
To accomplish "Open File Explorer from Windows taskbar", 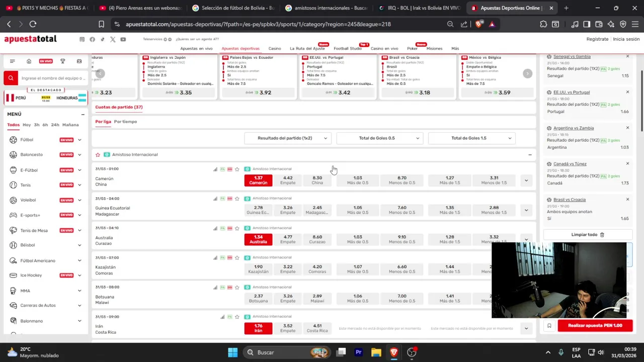I will (x=376, y=352).
